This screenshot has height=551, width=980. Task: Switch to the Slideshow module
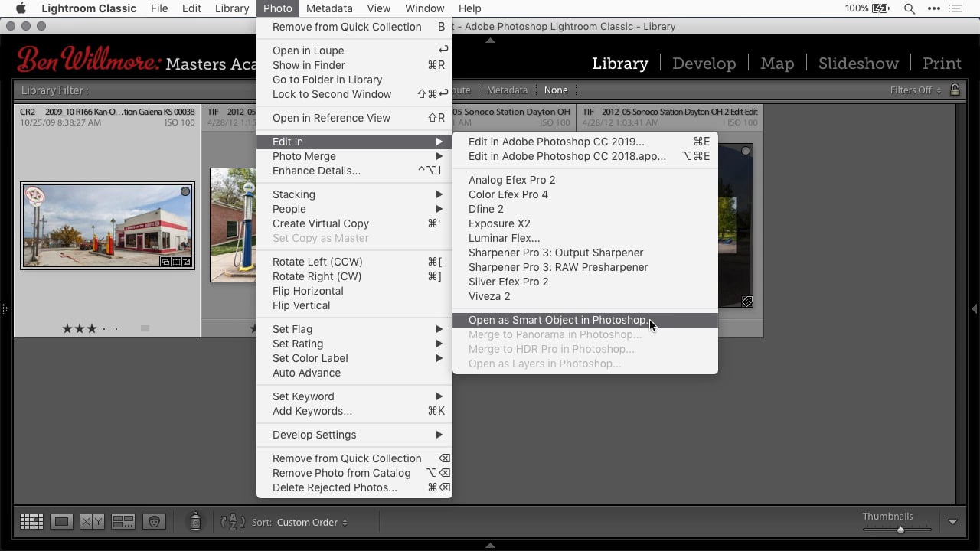[x=858, y=64]
